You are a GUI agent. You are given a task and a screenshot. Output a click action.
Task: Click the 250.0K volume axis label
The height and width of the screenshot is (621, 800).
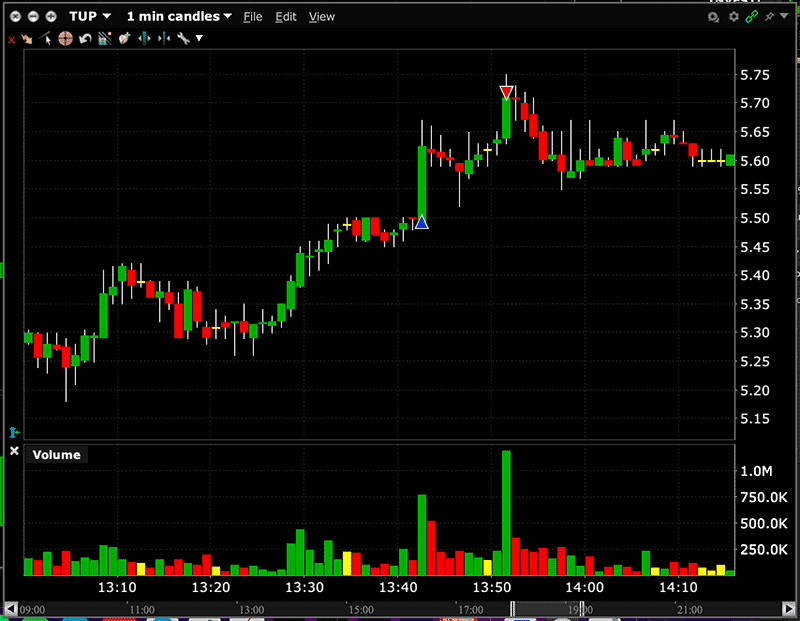[x=764, y=550]
